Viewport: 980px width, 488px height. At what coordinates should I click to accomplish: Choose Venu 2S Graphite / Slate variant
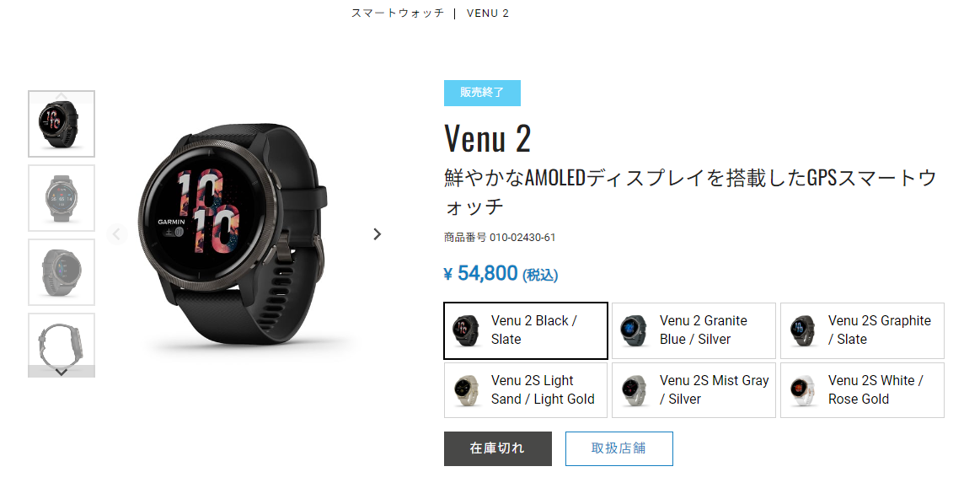863,330
